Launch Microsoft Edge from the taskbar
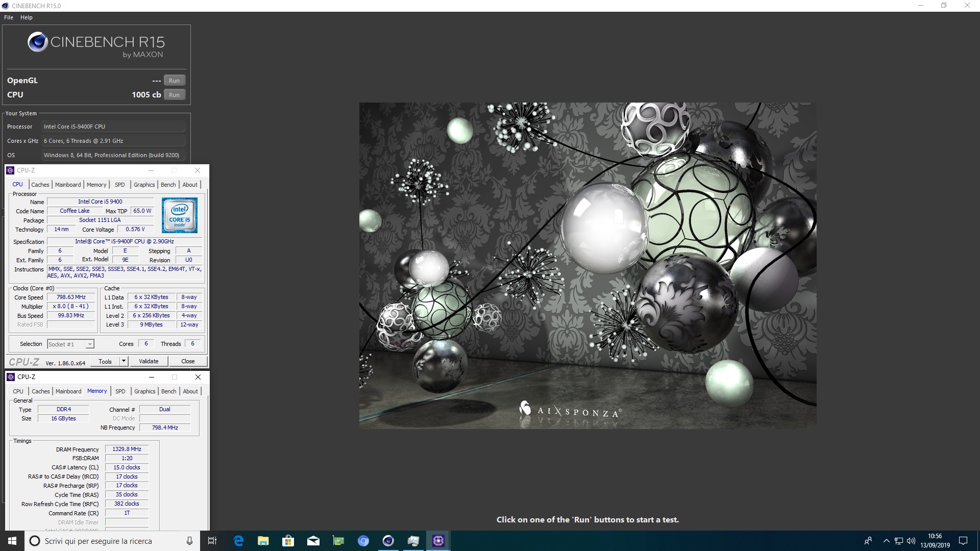This screenshot has height=551, width=980. (x=238, y=541)
